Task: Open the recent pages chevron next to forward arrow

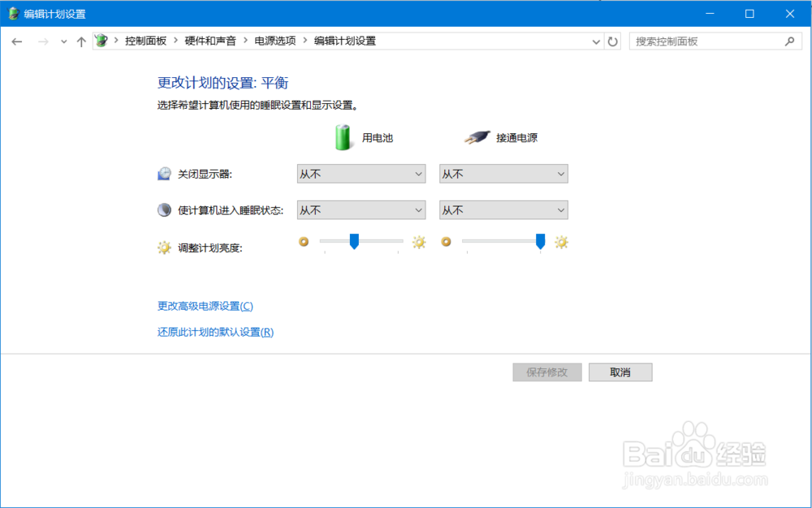Action: coord(63,41)
